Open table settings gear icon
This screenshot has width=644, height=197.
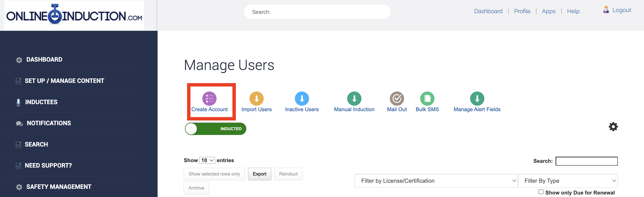[x=613, y=127]
